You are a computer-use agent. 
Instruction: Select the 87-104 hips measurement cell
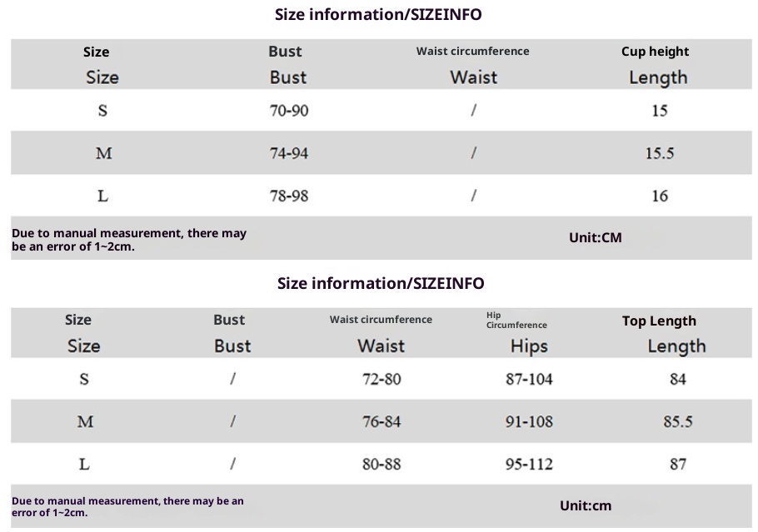pyautogui.click(x=529, y=380)
